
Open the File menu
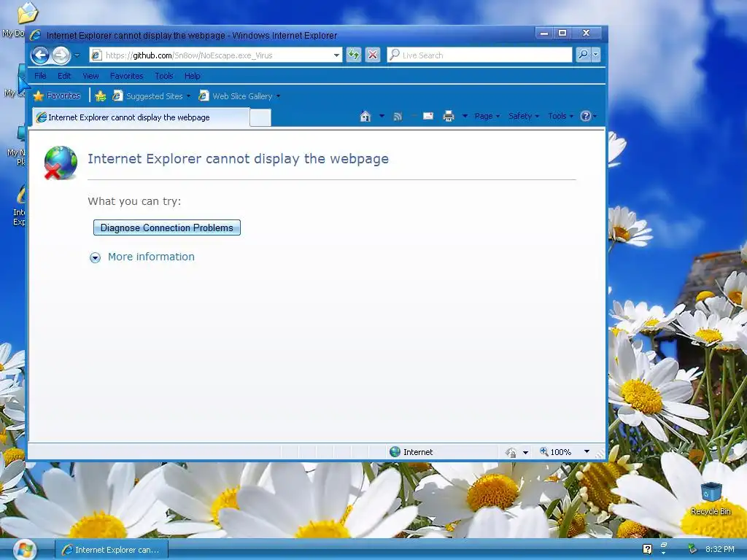click(41, 76)
